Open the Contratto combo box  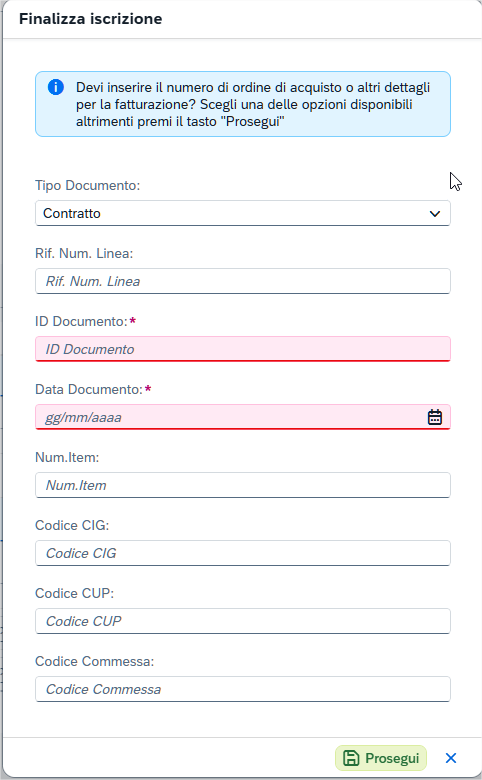coord(243,213)
